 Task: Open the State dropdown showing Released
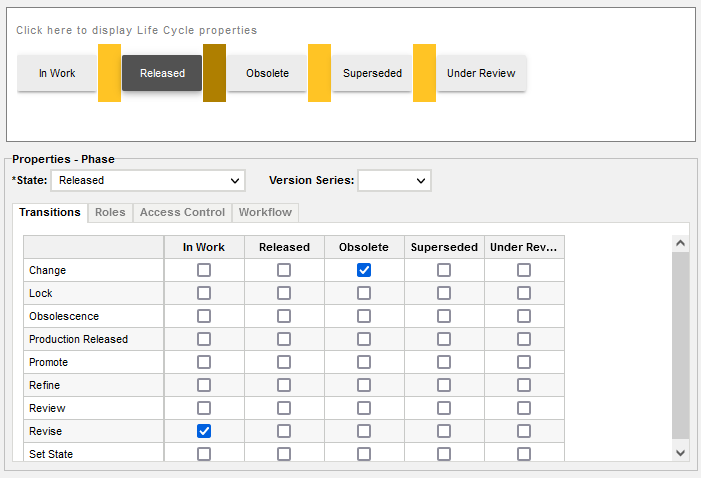148,181
